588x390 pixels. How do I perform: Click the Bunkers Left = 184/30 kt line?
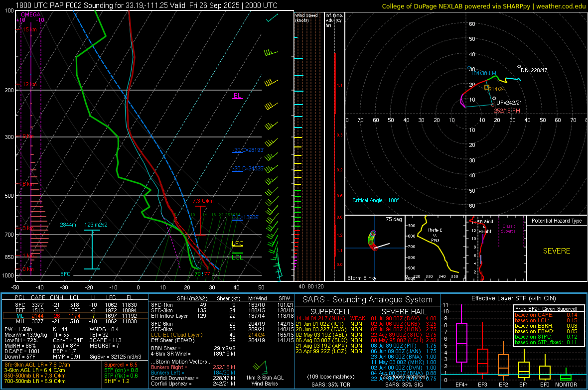[193, 373]
